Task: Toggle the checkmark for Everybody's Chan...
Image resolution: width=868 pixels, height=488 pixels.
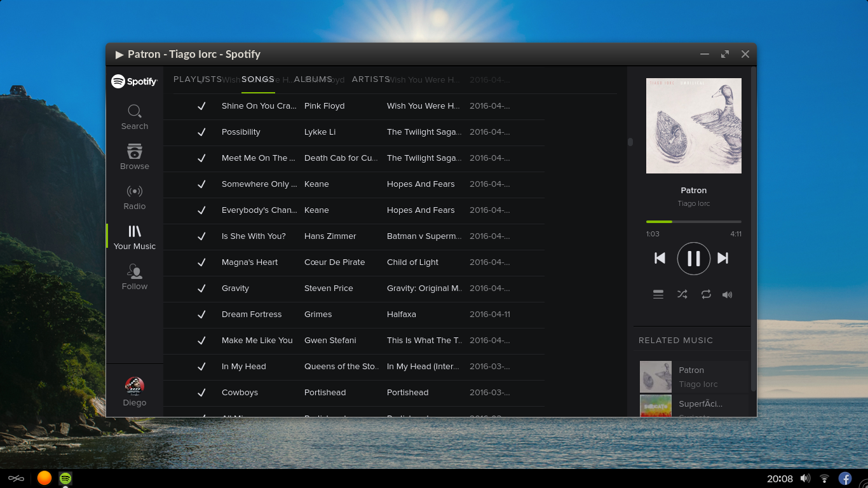Action: point(201,210)
